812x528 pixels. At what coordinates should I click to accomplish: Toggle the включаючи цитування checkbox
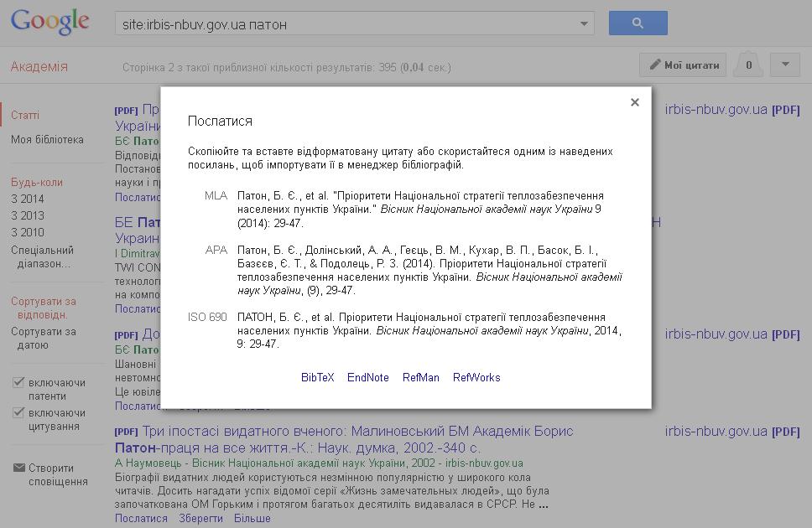pos(18,413)
